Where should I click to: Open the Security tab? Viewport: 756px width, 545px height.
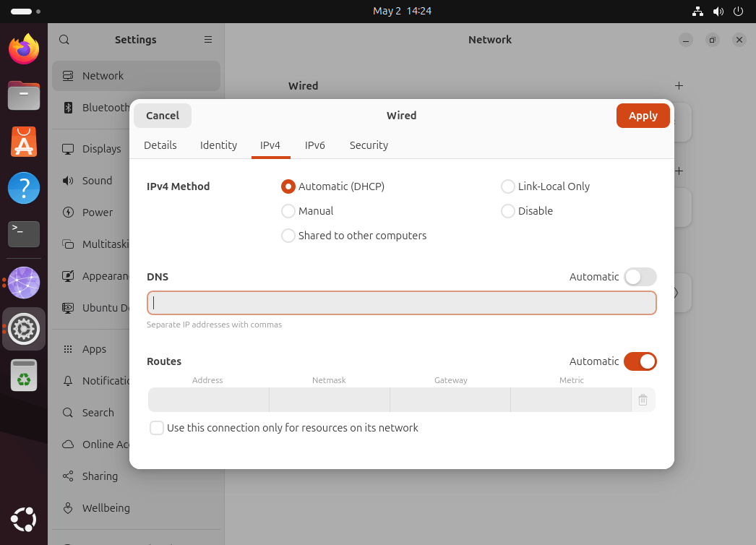369,145
